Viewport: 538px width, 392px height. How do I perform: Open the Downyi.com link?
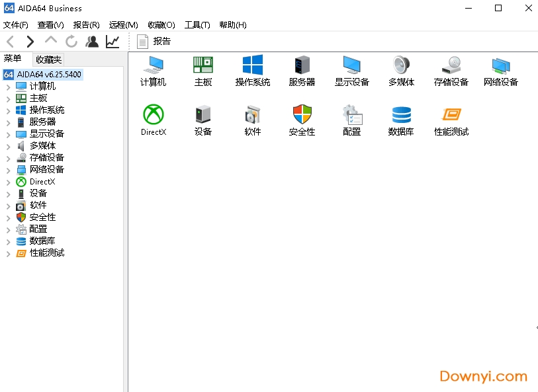point(483,377)
